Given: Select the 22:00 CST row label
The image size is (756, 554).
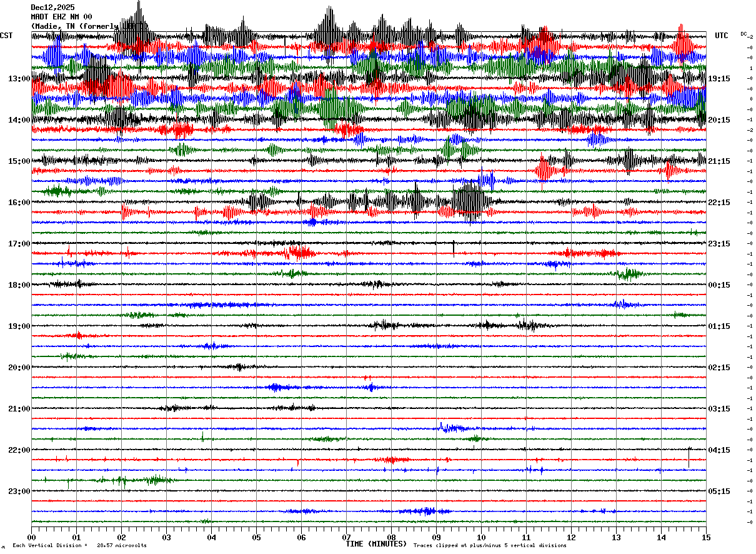Looking at the screenshot, I should [19, 450].
